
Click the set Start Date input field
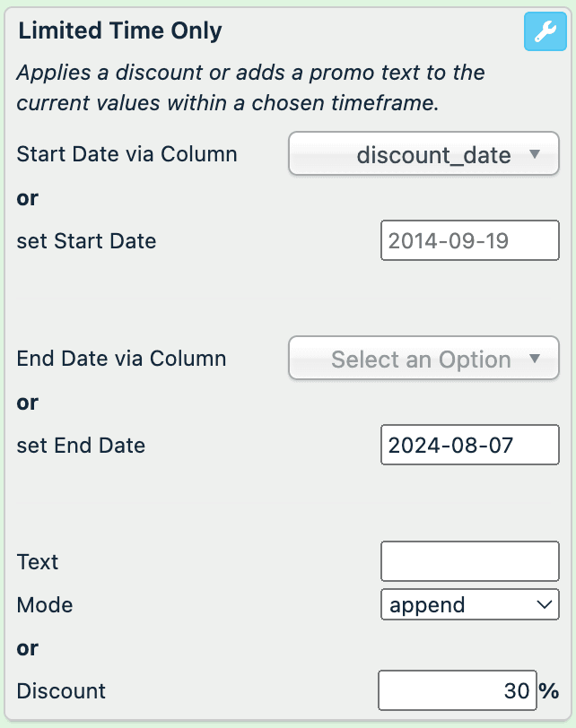point(469,241)
